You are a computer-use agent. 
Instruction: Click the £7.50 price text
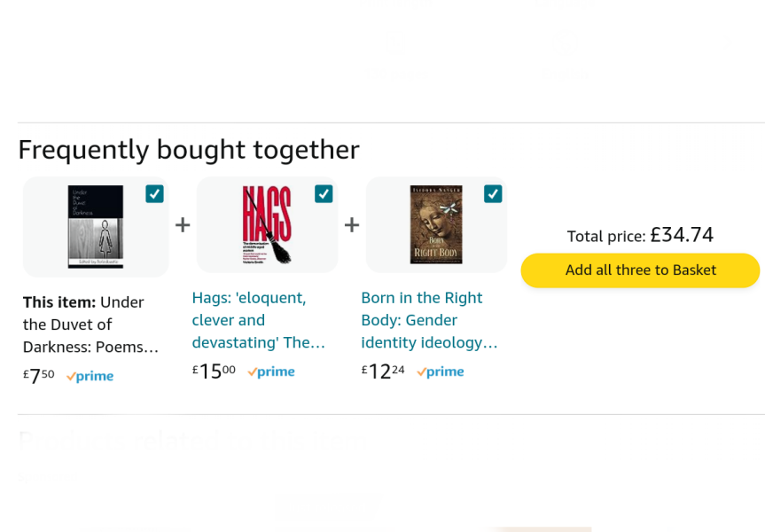pyautogui.click(x=36, y=375)
